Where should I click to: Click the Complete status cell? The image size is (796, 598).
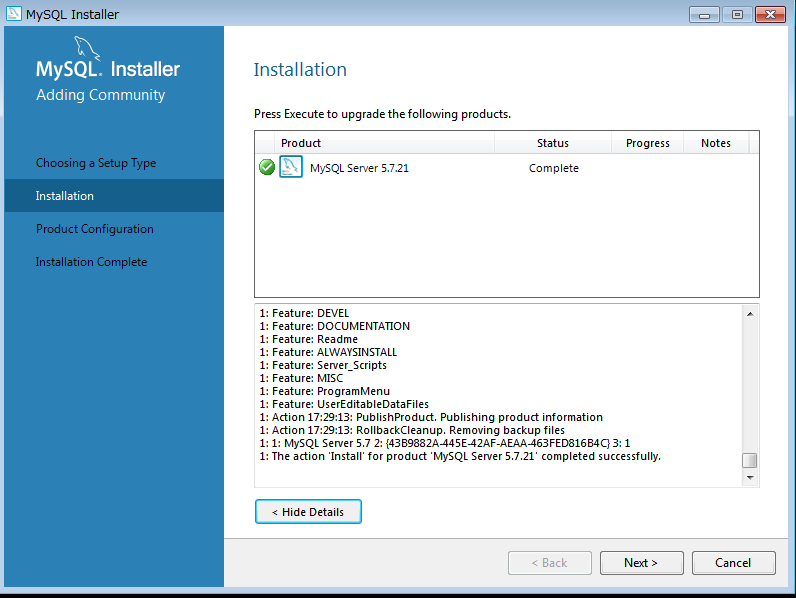tap(554, 168)
